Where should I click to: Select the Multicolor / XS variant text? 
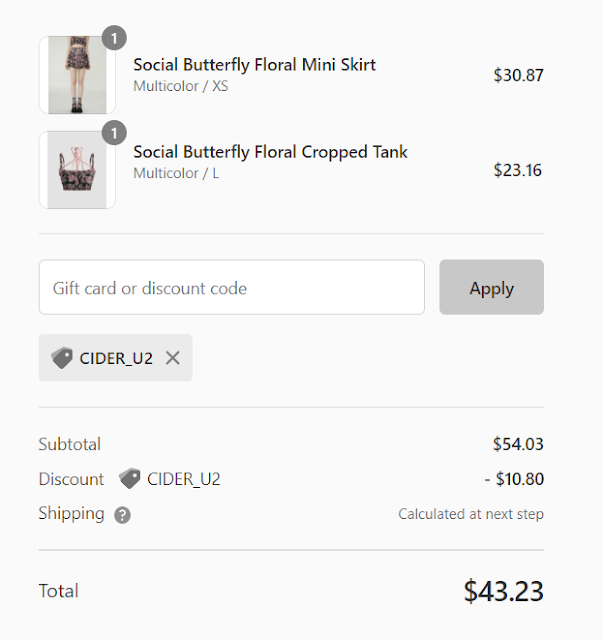[181, 87]
